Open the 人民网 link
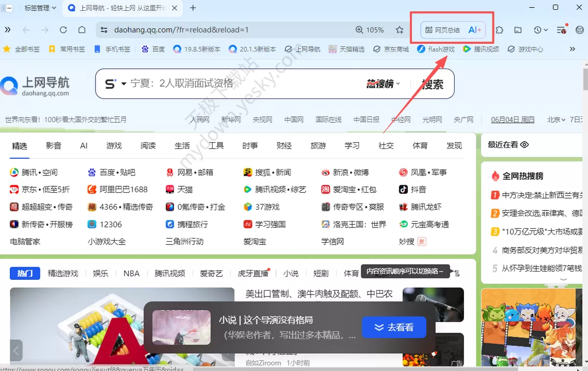The image size is (588, 371). [200, 120]
